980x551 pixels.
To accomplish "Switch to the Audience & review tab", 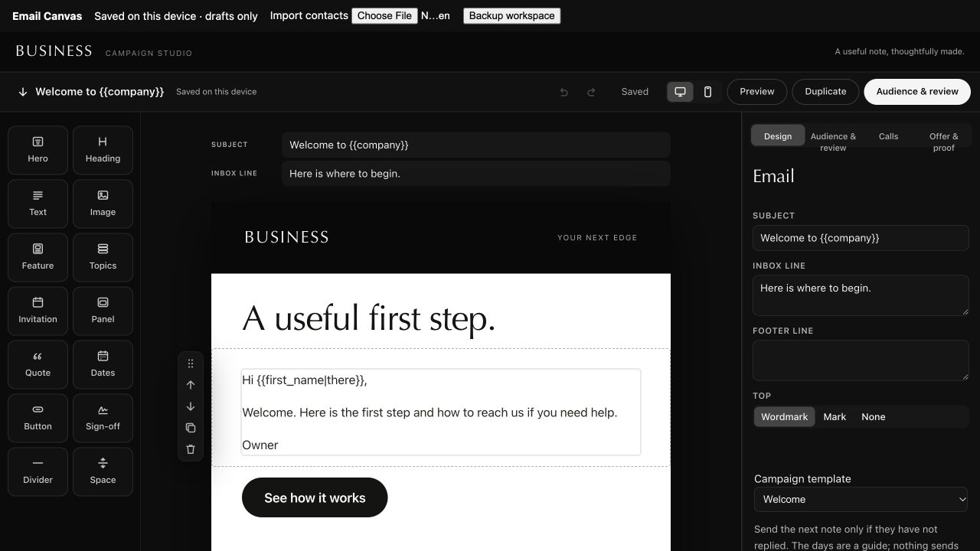I will point(833,142).
